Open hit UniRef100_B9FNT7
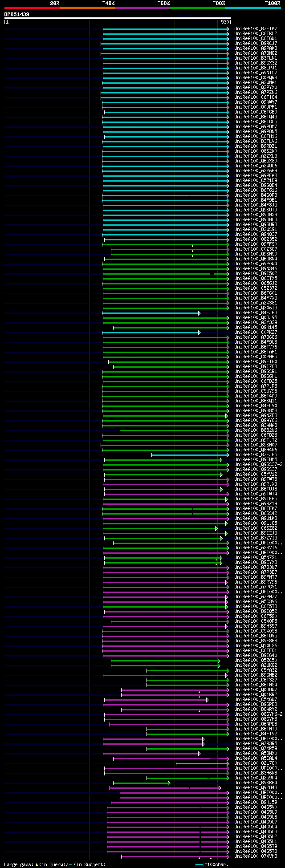Screen dimensions: 285x868 click(256, 577)
